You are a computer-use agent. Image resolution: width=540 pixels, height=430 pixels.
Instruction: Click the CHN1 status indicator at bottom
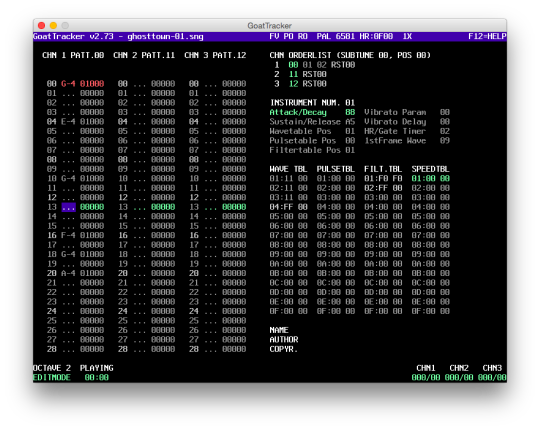pos(426,368)
